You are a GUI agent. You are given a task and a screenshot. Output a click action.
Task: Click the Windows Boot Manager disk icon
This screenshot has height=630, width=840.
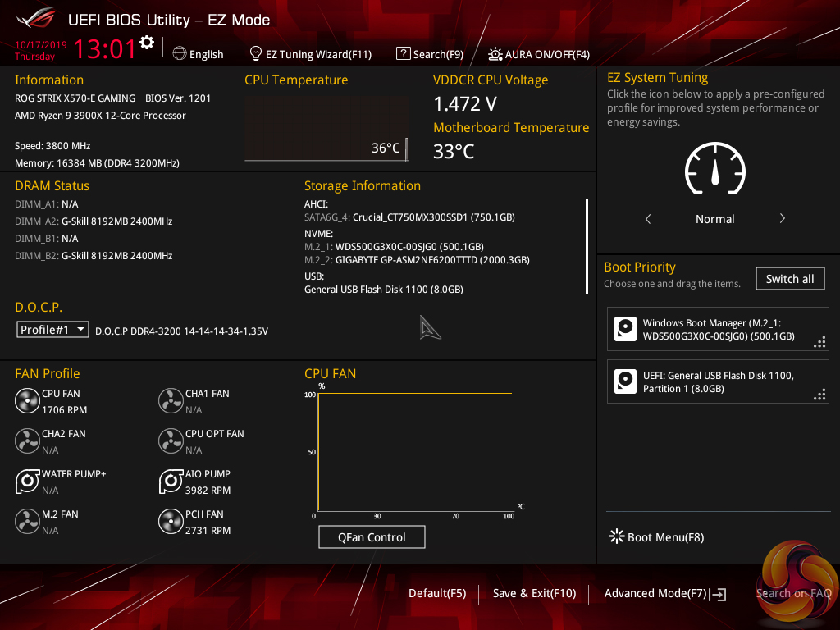point(625,329)
